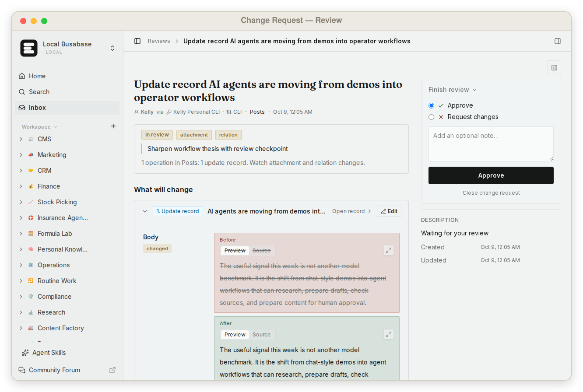Open the Finish review dropdown
Screen dimensions: 583x392
[453, 90]
